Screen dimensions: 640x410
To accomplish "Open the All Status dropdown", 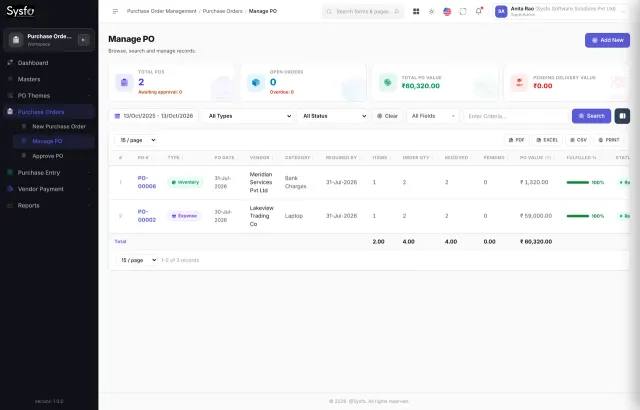I will coord(333,116).
